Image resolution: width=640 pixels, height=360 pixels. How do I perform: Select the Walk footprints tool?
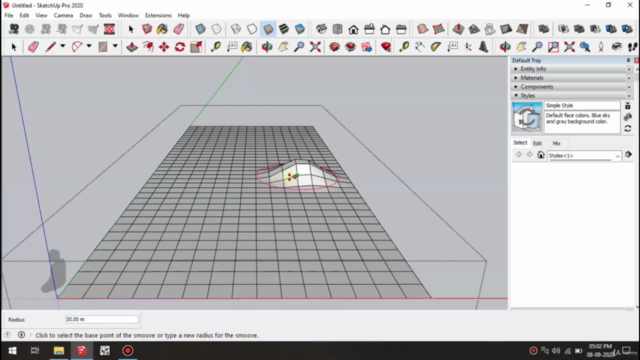coord(633,47)
